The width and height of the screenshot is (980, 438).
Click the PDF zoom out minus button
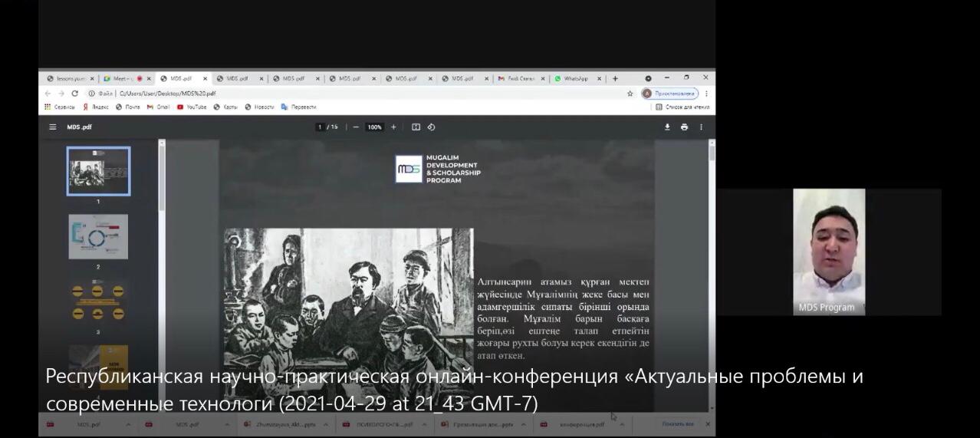(x=356, y=127)
